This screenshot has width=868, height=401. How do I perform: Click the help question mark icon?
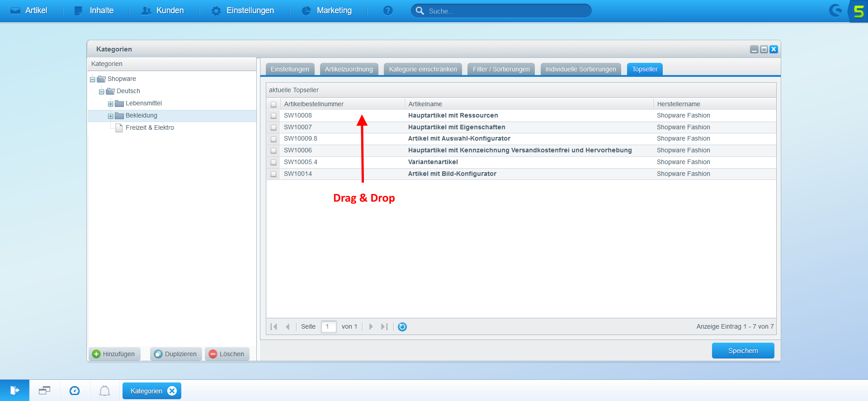click(x=387, y=10)
